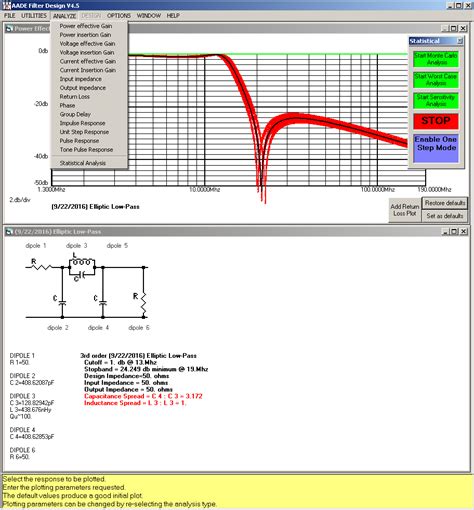Close the Elliptic Low-Pass schematic window
Image resolution: width=474 pixels, height=510 pixels.
click(x=463, y=232)
